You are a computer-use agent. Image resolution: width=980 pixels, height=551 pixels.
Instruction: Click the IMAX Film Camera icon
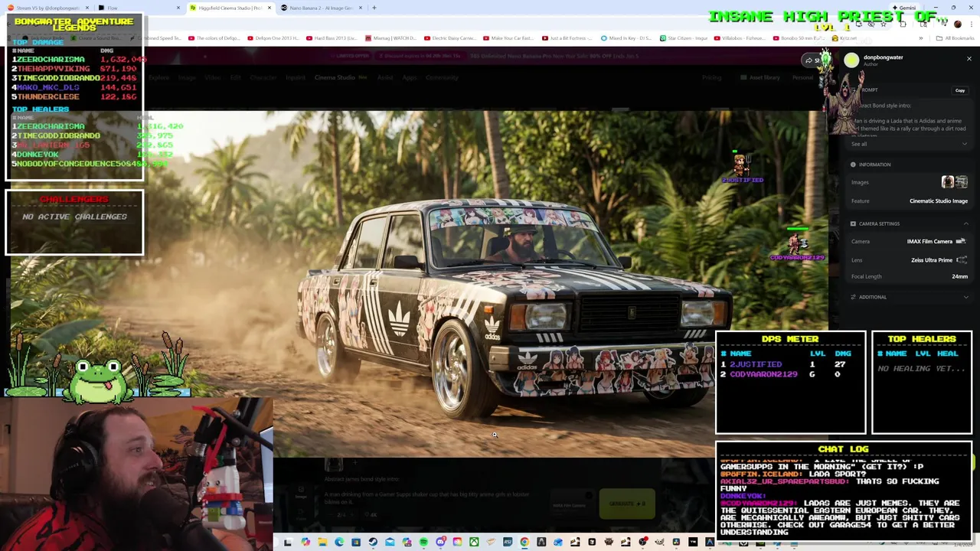click(961, 241)
